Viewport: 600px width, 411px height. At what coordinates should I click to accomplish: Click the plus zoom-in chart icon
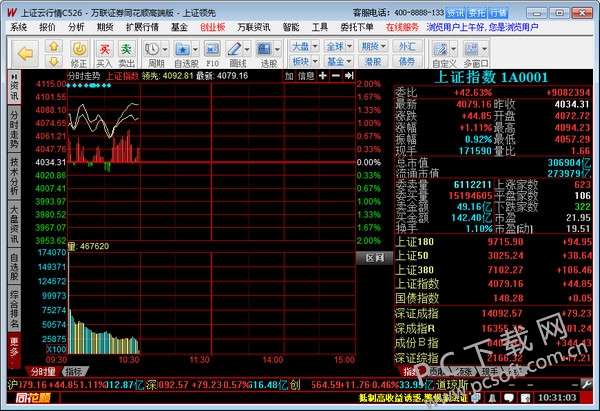[323, 76]
